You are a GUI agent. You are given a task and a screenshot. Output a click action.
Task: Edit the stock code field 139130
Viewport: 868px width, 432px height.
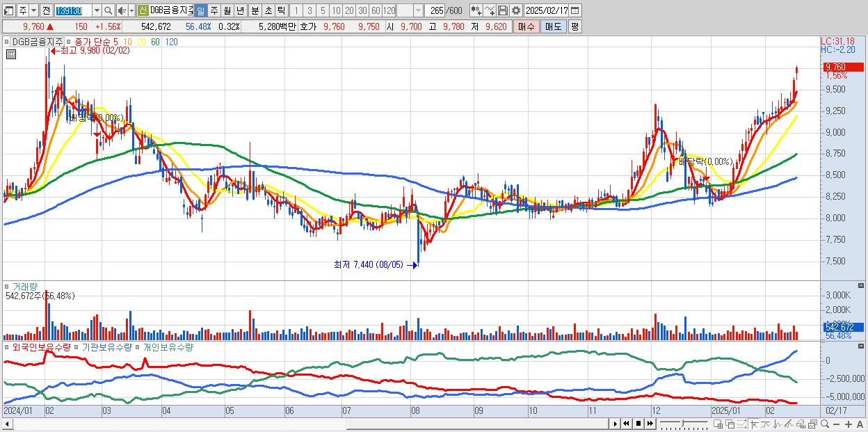73,10
